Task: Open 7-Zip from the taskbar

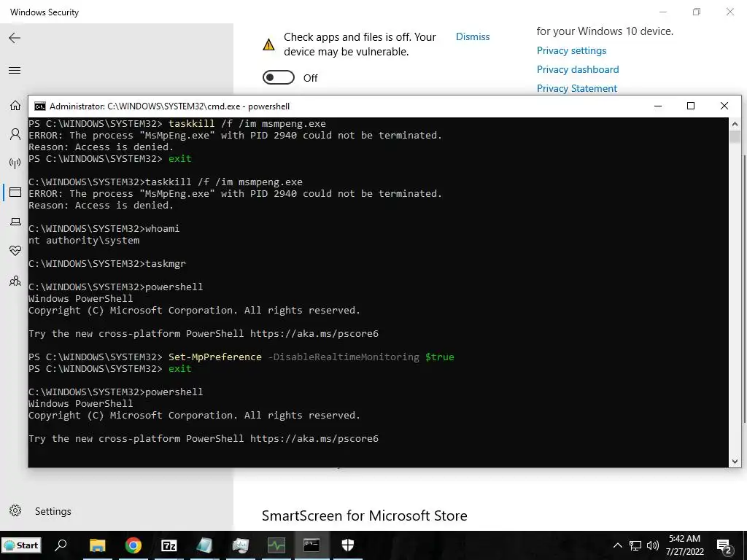Action: click(169, 545)
